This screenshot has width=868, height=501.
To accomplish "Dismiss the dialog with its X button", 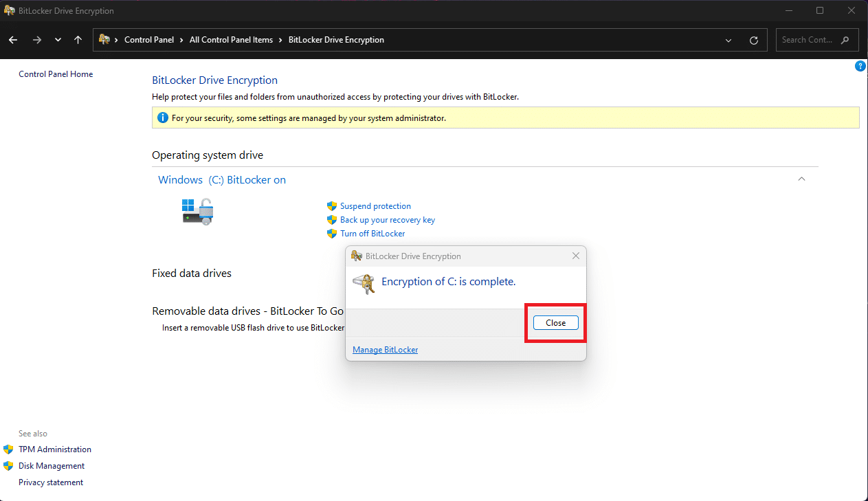I will pyautogui.click(x=576, y=256).
